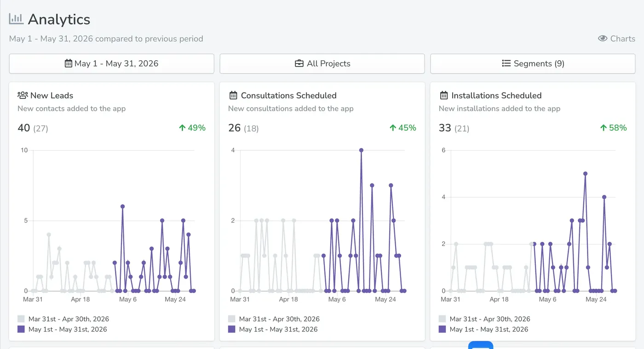Click the Consultations peak data point at 4

click(361, 150)
